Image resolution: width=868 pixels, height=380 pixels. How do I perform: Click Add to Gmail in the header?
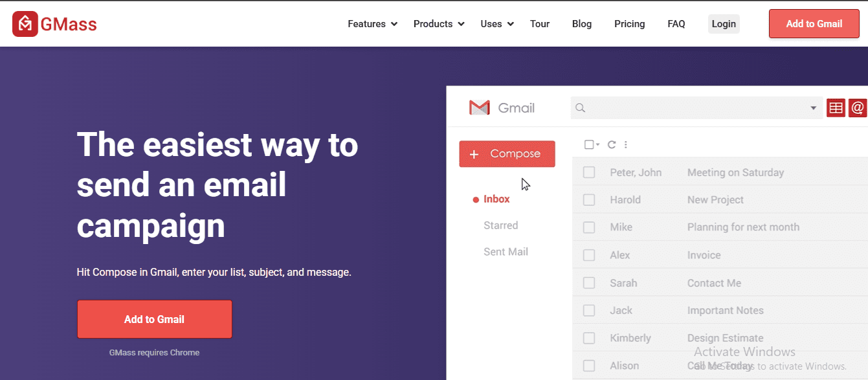tap(814, 24)
